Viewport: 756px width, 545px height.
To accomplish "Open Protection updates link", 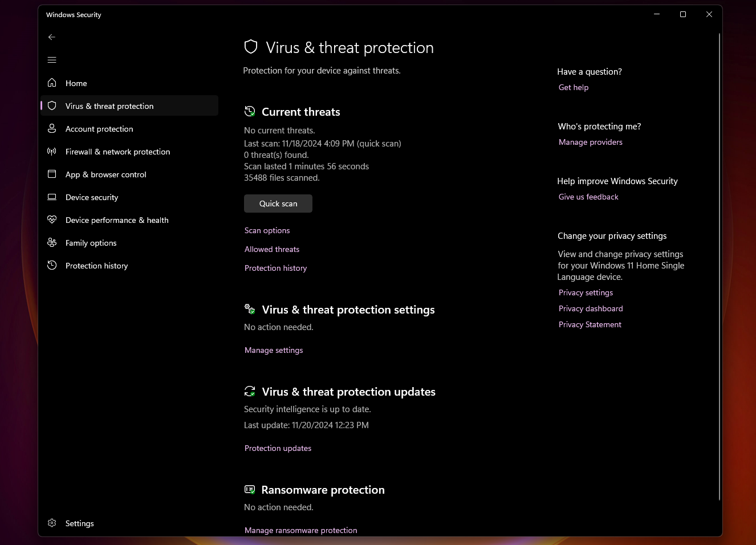I will (278, 448).
